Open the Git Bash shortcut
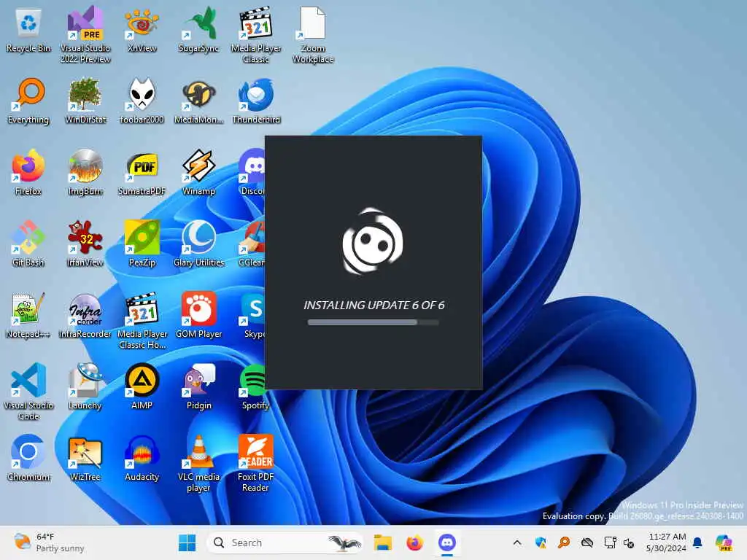The image size is (747, 560). [x=28, y=244]
